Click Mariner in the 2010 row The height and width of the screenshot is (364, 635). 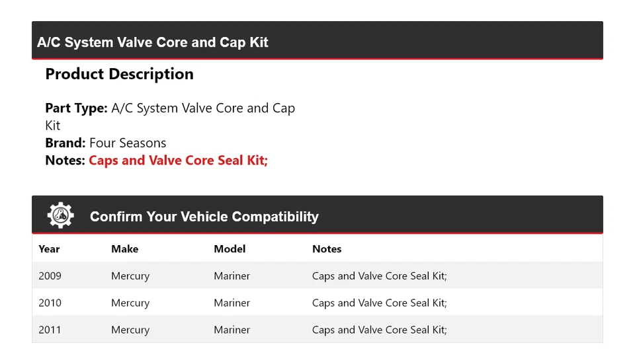click(x=232, y=303)
